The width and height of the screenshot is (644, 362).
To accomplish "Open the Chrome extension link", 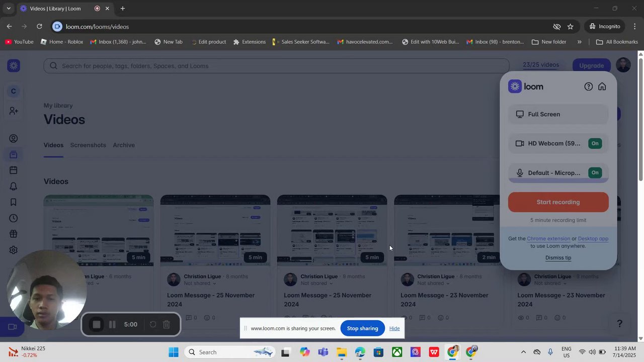I will [548, 239].
